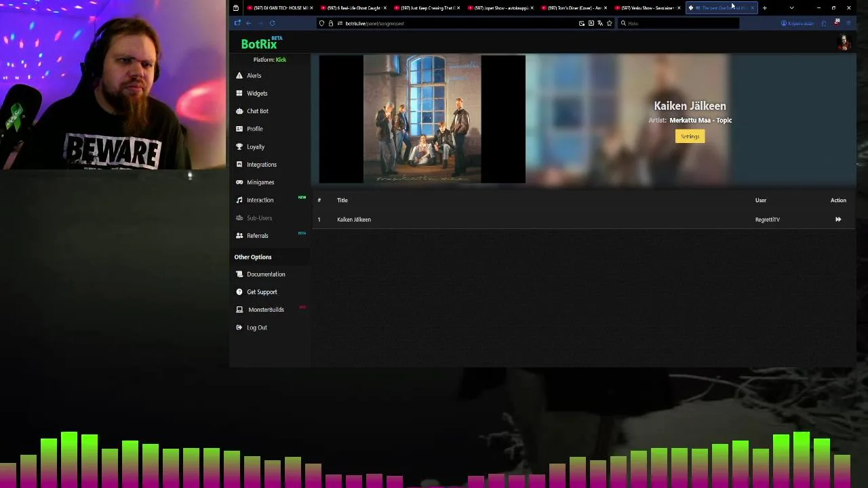The image size is (868, 488).
Task: Open the browser application menu at the toolbar's right end
Action: (848, 23)
